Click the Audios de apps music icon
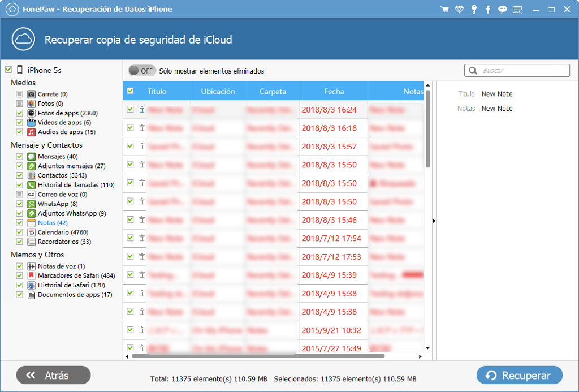 tap(32, 132)
